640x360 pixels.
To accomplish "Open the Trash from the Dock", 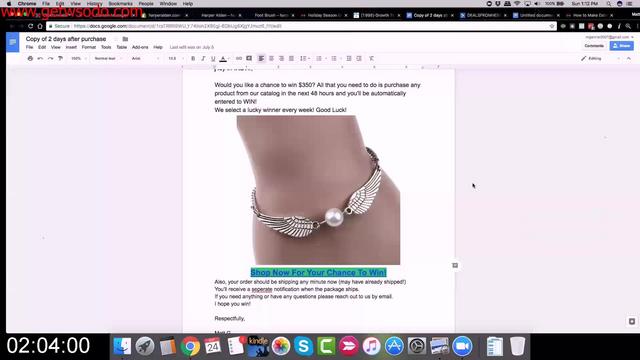I will [x=517, y=346].
